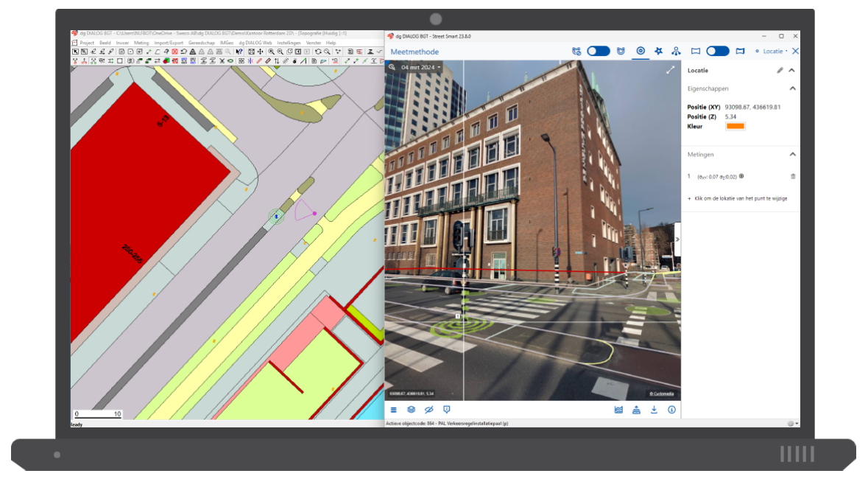
Task: Open the Instellingen menu
Action: pyautogui.click(x=289, y=43)
